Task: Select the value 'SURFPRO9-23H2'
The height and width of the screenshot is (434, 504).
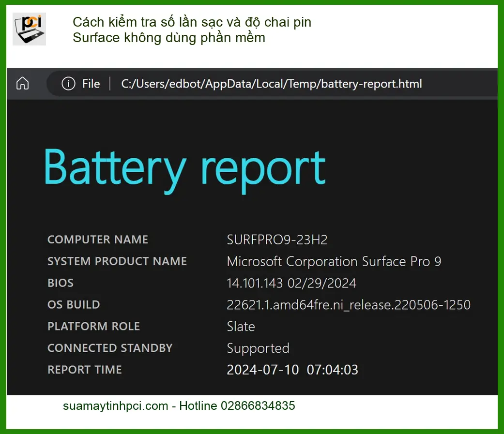Action: click(277, 239)
